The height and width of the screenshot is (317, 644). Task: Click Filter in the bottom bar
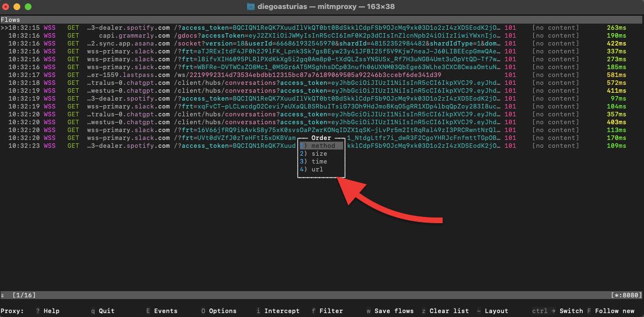coord(327,311)
